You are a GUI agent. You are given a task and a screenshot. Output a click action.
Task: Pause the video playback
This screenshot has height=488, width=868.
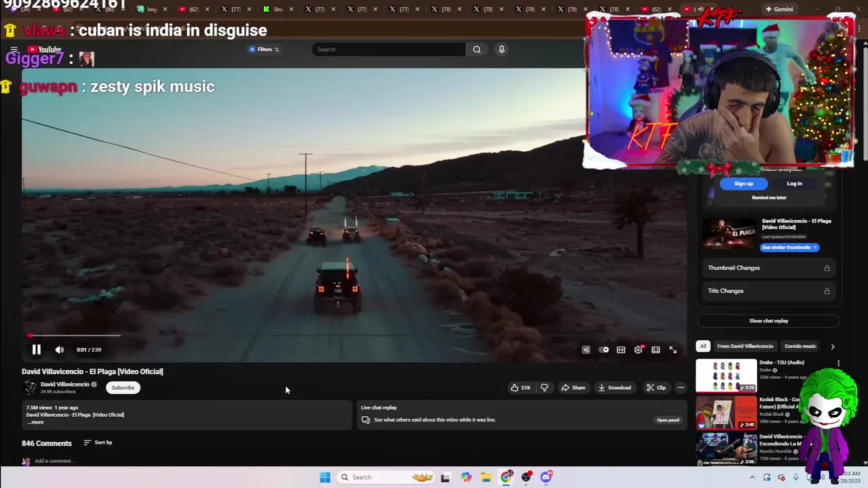[37, 350]
